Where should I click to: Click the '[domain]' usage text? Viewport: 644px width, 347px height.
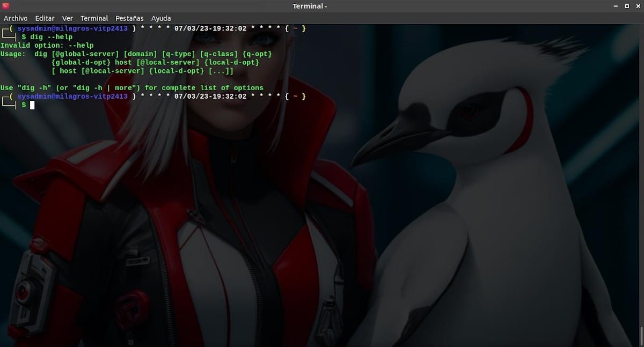141,54
